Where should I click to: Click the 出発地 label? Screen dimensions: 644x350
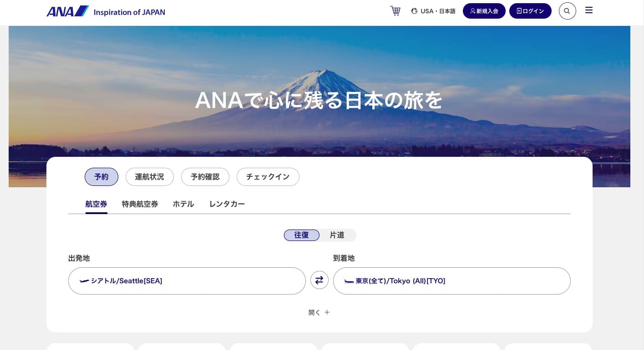79,258
